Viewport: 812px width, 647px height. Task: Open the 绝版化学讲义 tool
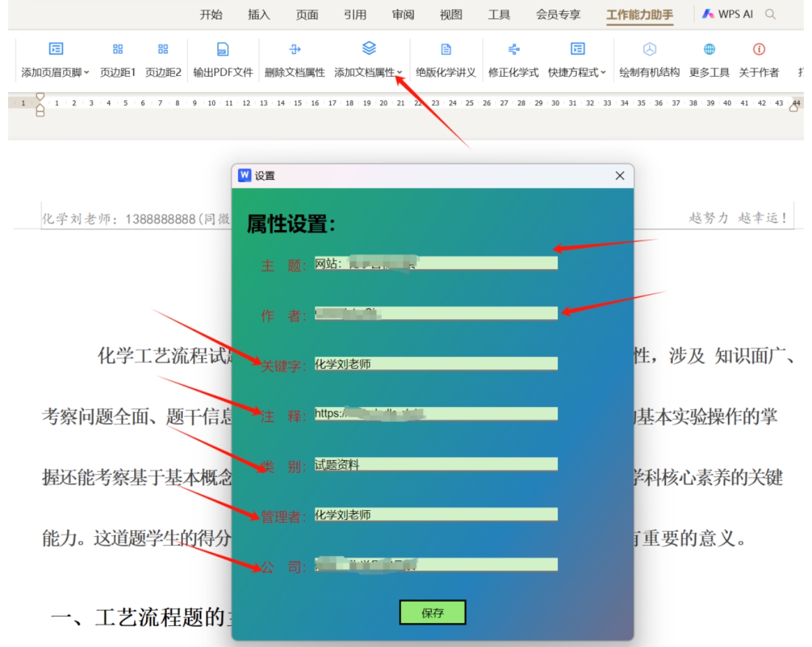(445, 49)
